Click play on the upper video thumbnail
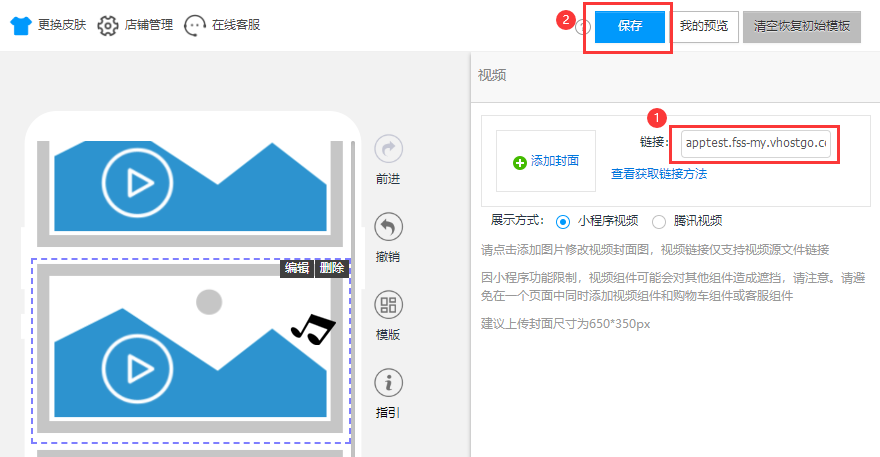 (x=137, y=184)
